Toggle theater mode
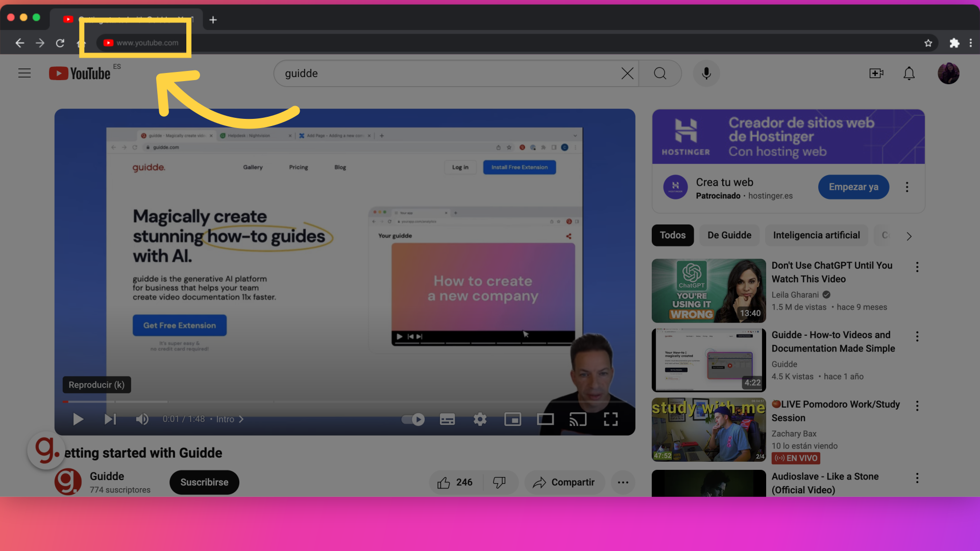 (545, 419)
